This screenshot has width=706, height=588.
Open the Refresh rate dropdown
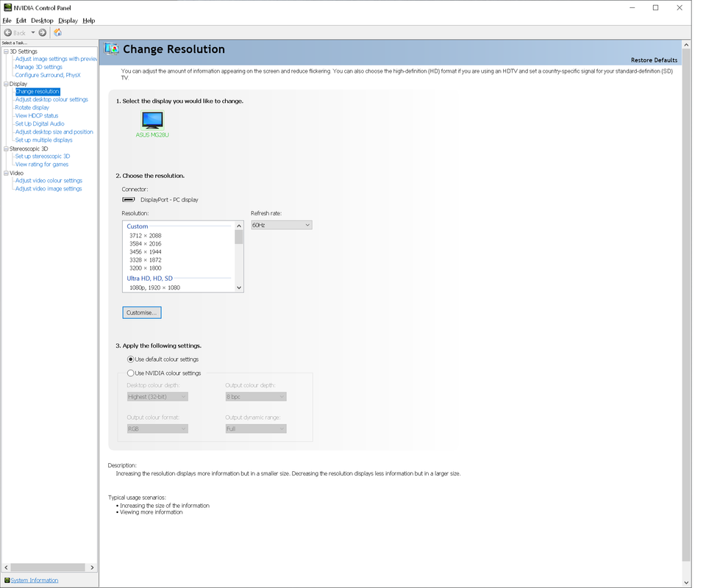(x=282, y=225)
